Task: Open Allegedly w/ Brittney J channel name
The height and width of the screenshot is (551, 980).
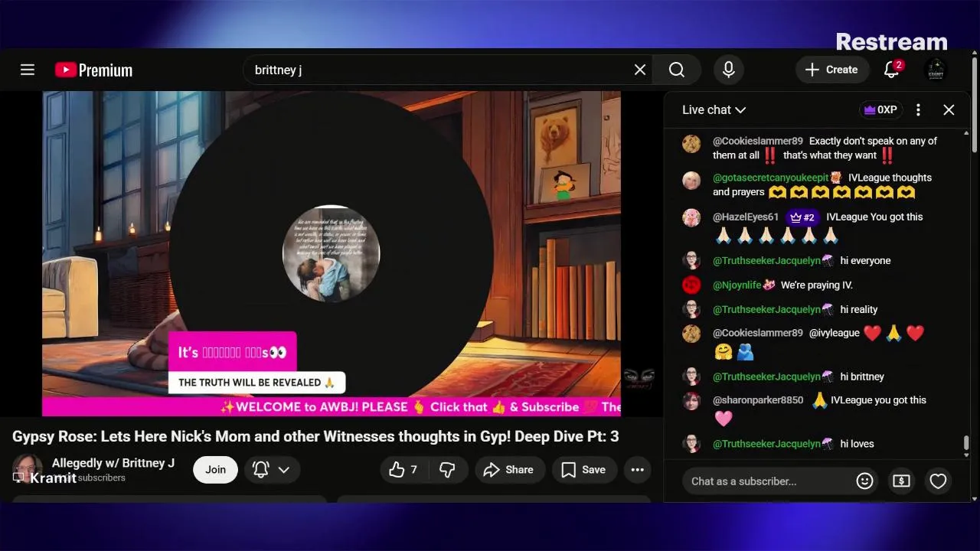Action: 113,463
